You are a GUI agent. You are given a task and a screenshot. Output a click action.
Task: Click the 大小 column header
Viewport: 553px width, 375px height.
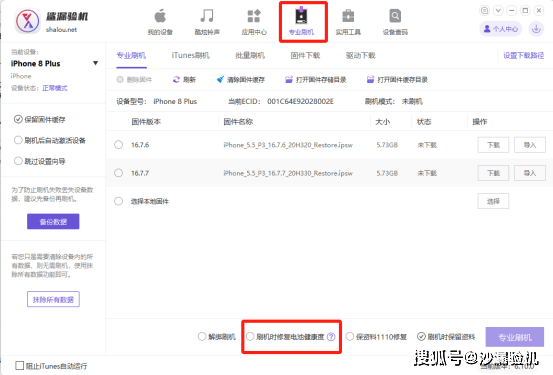[383, 122]
